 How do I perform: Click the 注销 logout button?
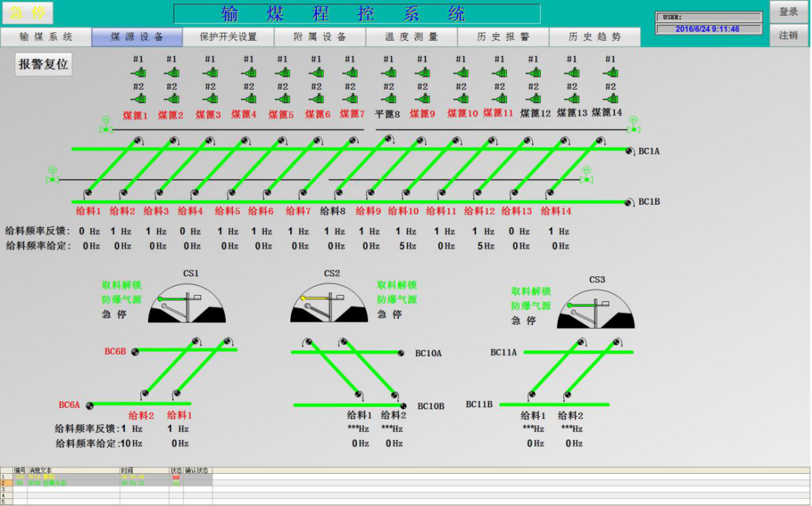click(788, 35)
